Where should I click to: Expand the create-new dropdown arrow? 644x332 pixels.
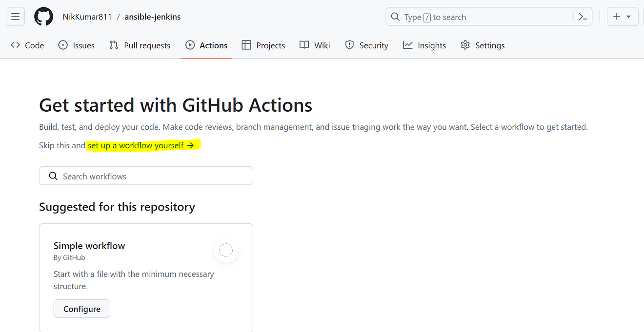(x=629, y=17)
